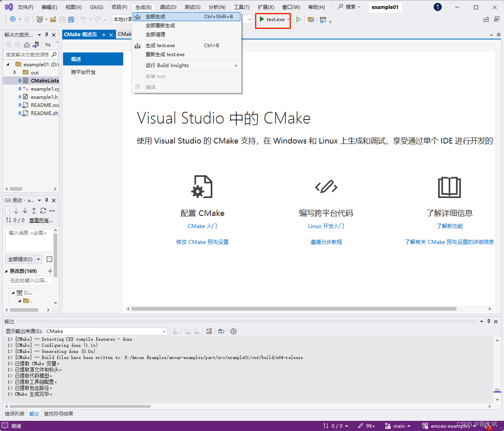Pin the 解决方案资源 panel with the pushpin

tap(46, 35)
